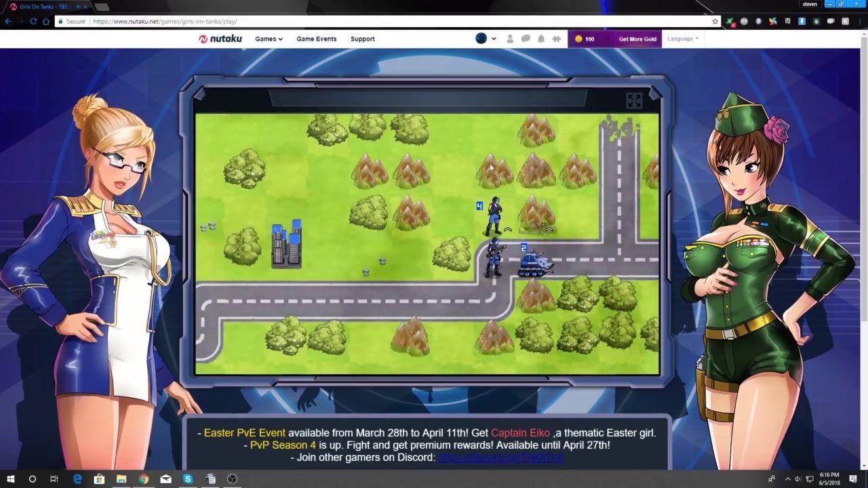Open the chat messages icon
This screenshot has height=488, width=868.
[526, 39]
